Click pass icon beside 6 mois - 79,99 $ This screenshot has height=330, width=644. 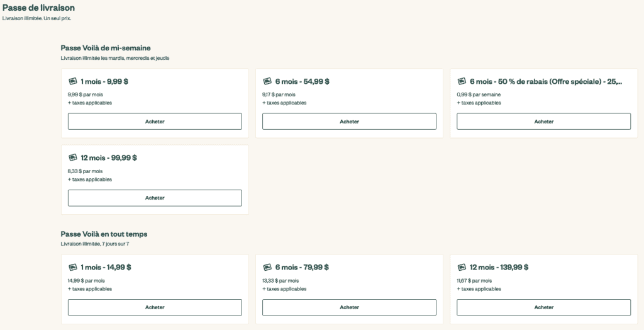click(x=267, y=267)
